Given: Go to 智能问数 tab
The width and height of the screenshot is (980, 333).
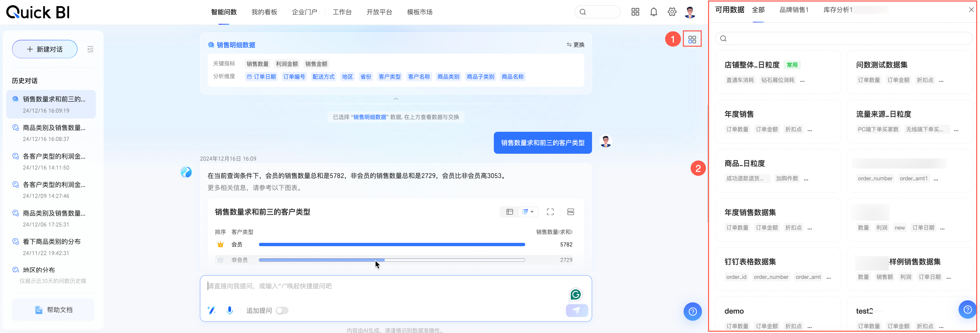Looking at the screenshot, I should (224, 12).
